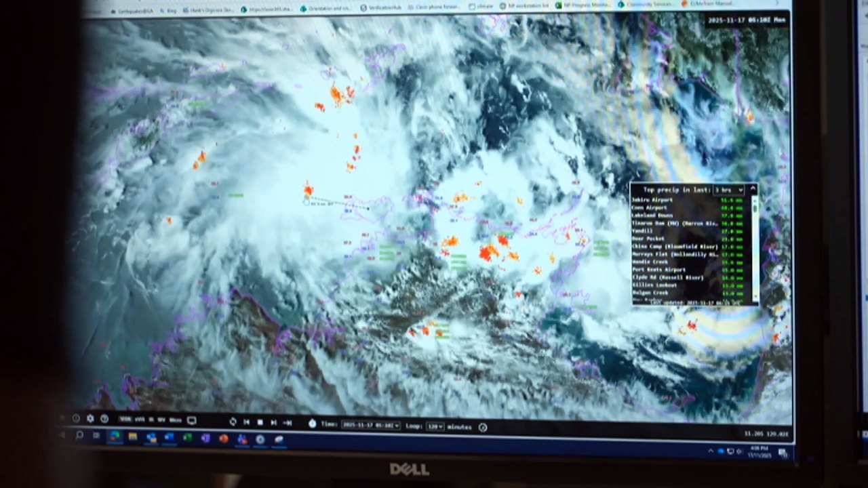868x488 pixels.
Task: Select the WV satellite channel
Action: pos(161,420)
